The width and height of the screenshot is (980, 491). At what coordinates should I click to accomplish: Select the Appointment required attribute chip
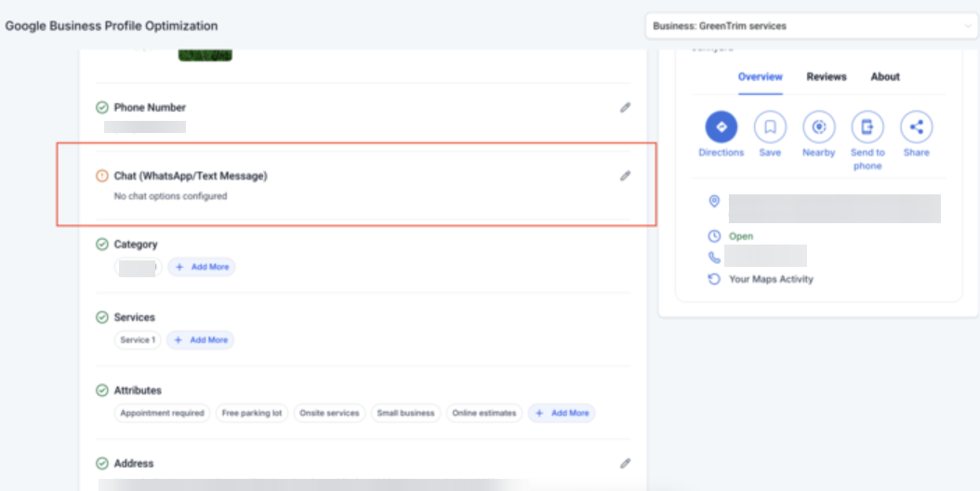163,414
